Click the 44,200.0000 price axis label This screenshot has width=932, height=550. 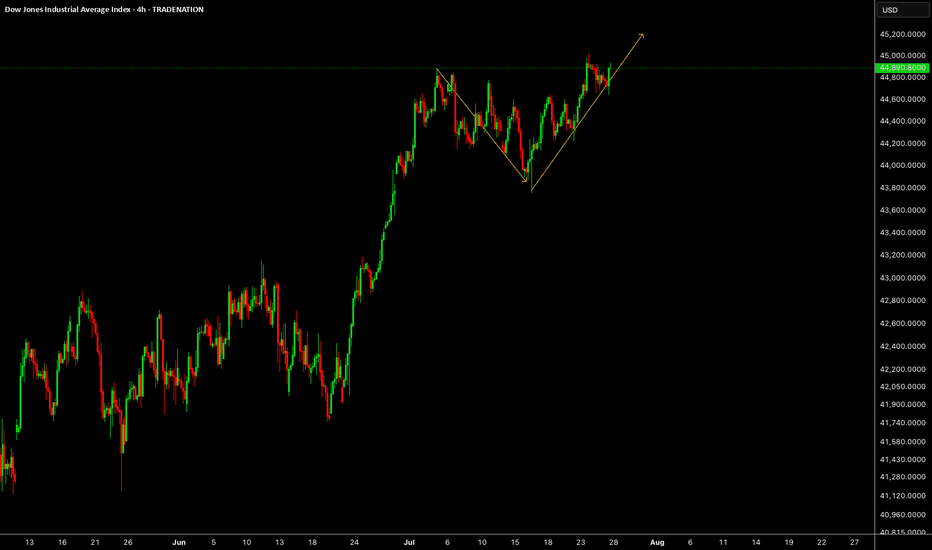(x=902, y=143)
